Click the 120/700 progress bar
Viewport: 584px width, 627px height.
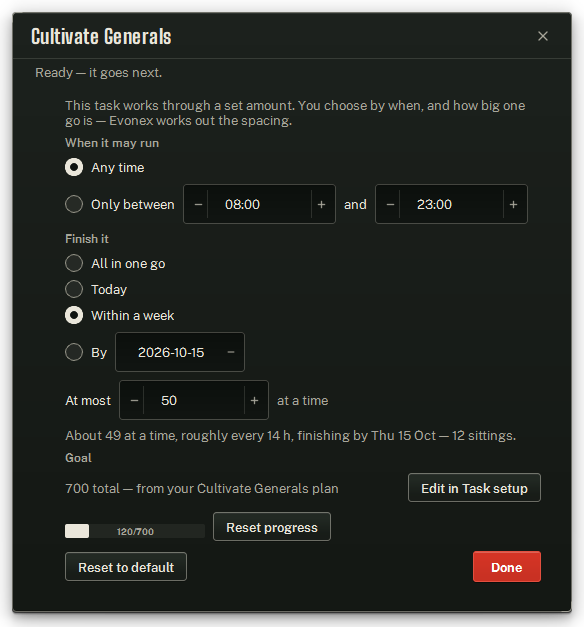(135, 531)
